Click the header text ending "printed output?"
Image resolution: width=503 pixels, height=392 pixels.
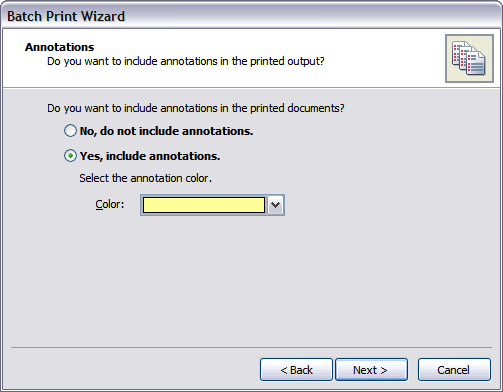pos(186,61)
